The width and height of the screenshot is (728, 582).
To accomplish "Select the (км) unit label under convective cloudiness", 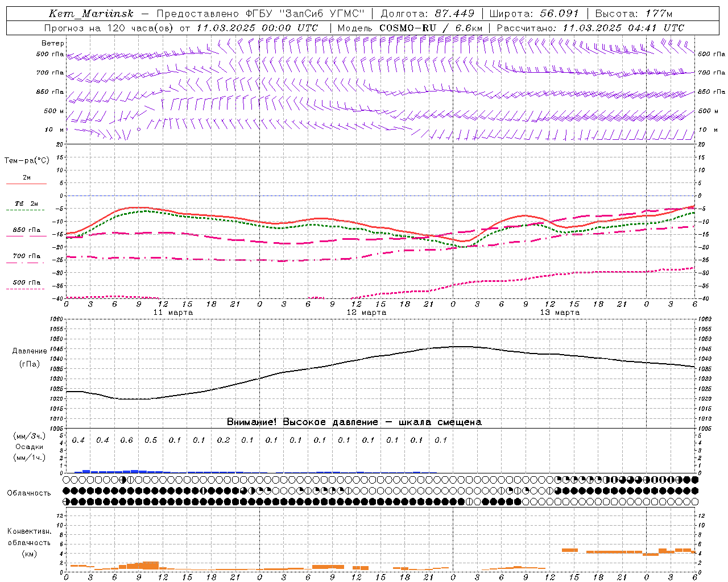I will click(x=29, y=554).
